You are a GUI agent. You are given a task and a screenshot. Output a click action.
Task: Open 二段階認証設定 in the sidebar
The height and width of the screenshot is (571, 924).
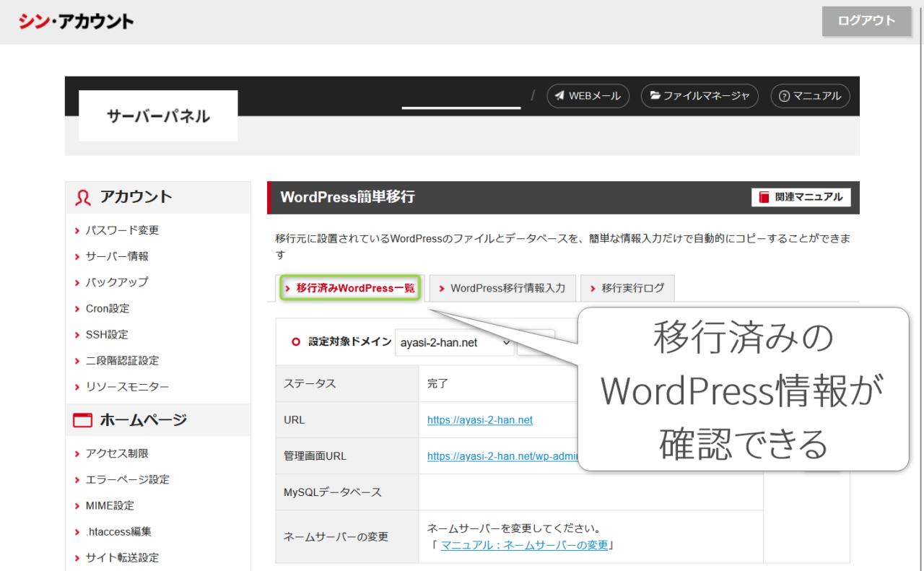(122, 360)
